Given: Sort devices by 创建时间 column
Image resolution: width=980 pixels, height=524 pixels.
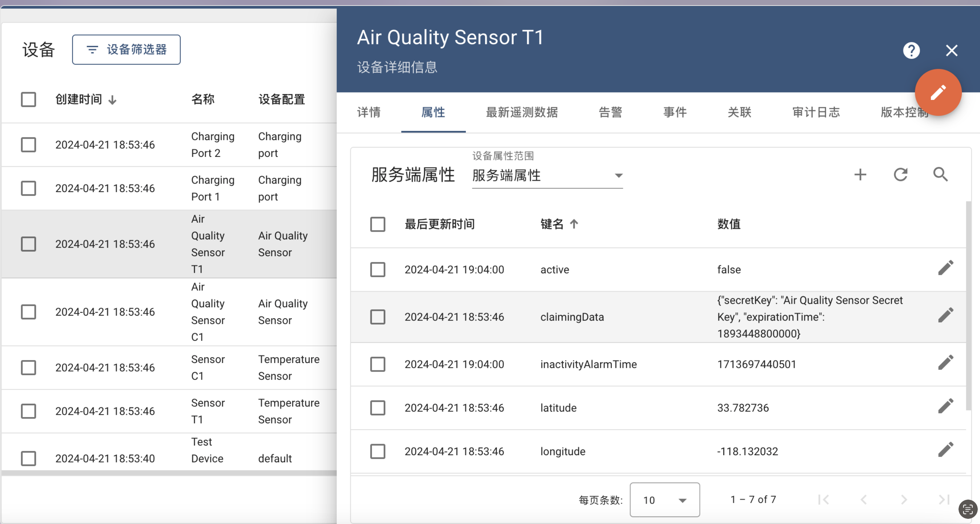Looking at the screenshot, I should pos(86,100).
